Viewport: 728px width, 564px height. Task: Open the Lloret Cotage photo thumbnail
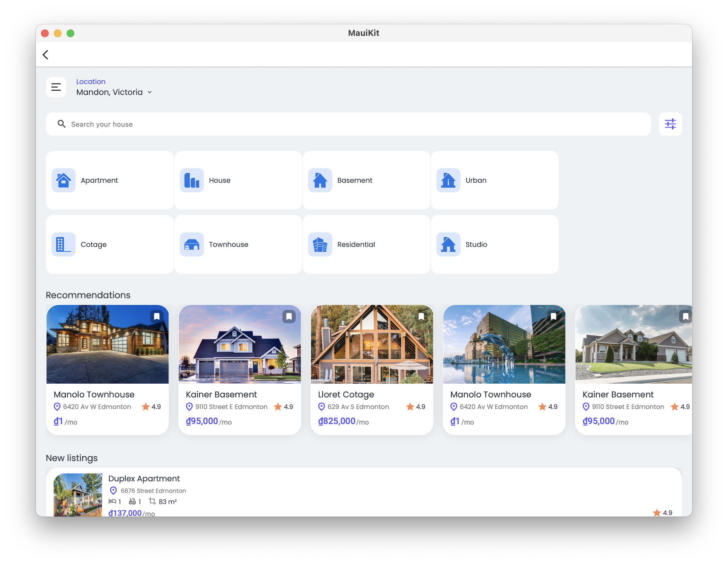372,344
